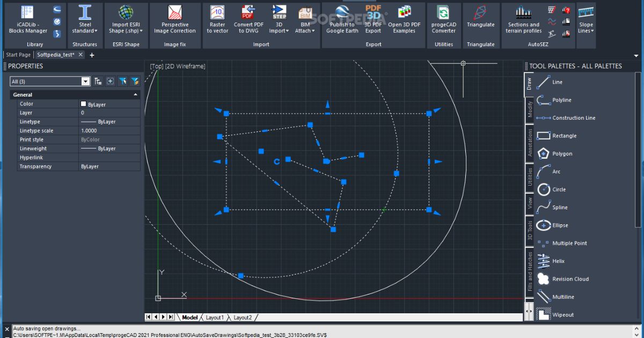Click the Perspective Image Correction tool
This screenshot has height=338, width=644.
[175, 20]
